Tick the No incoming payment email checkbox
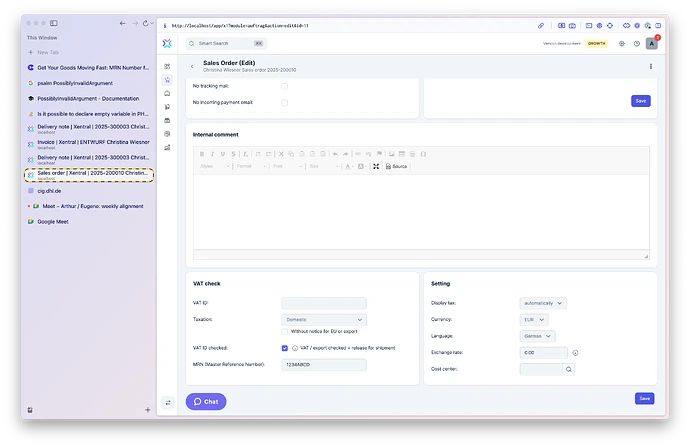 (x=285, y=102)
